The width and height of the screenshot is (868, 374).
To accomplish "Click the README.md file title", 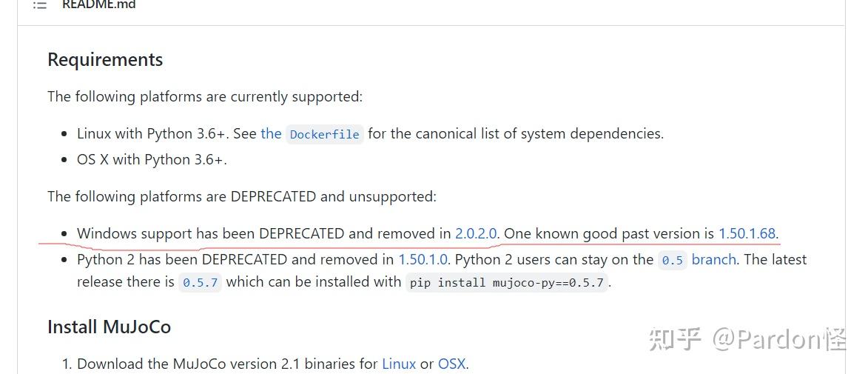I will (x=98, y=5).
